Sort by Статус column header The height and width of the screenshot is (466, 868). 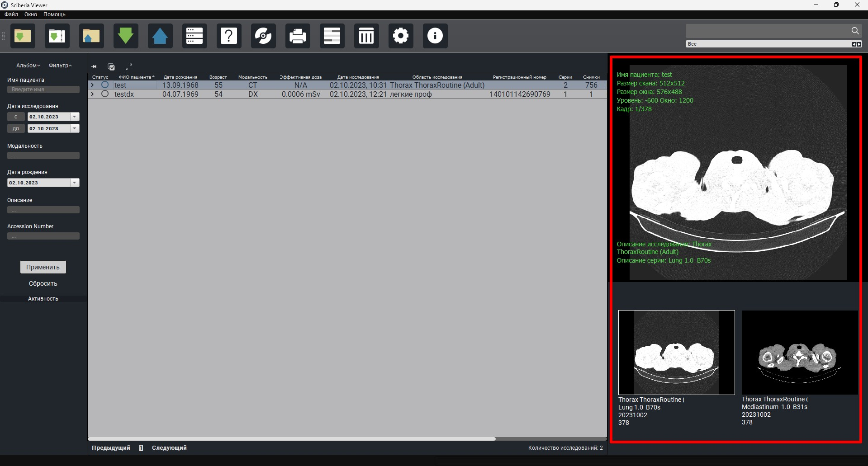pyautogui.click(x=100, y=77)
